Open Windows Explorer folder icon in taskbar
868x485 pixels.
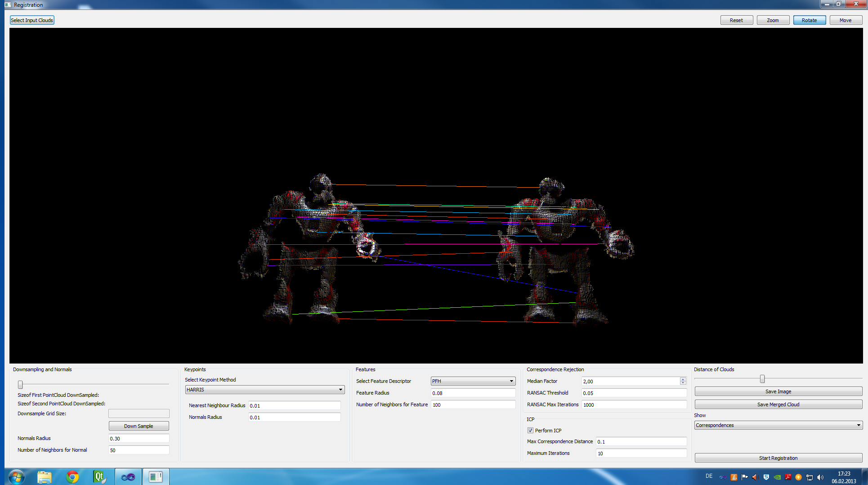click(45, 476)
